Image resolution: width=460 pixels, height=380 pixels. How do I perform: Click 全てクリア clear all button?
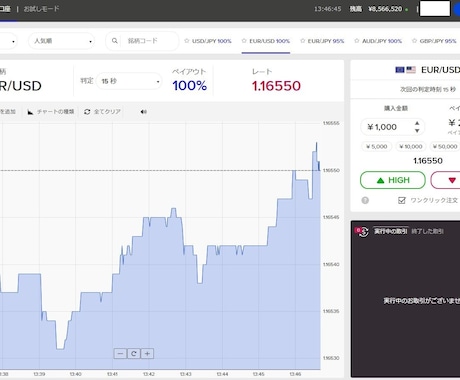click(103, 112)
